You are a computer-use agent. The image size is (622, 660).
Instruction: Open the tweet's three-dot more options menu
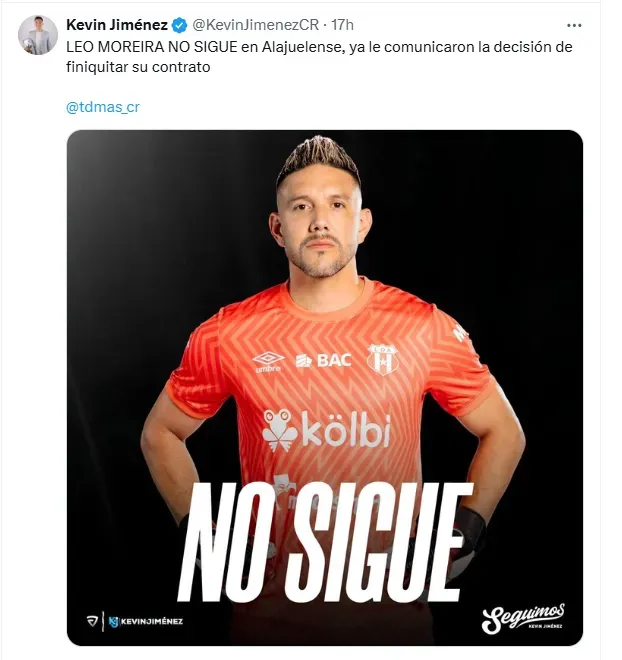tap(574, 26)
